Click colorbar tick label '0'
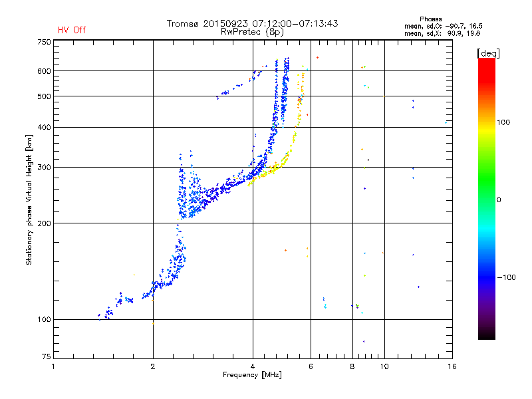This screenshot has width=532, height=399. coord(498,200)
